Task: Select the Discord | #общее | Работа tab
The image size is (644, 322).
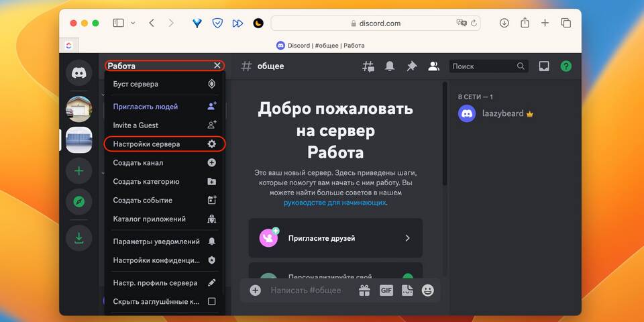Action: click(x=321, y=46)
